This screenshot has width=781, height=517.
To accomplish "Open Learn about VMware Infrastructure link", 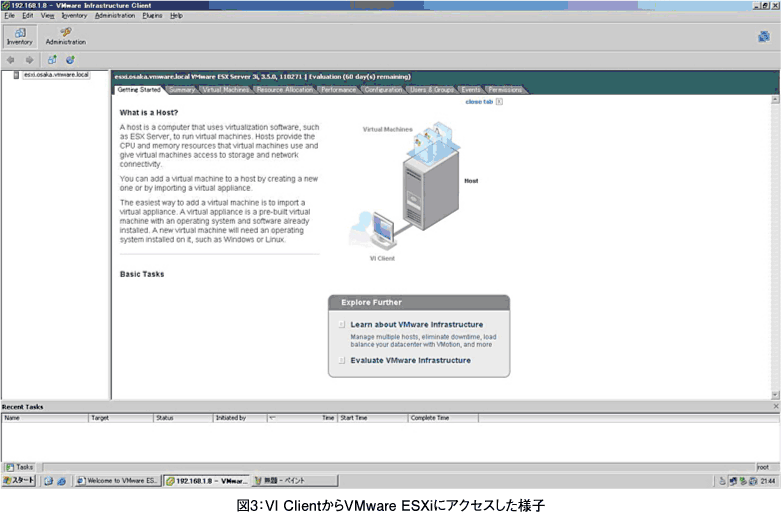I will 416,324.
